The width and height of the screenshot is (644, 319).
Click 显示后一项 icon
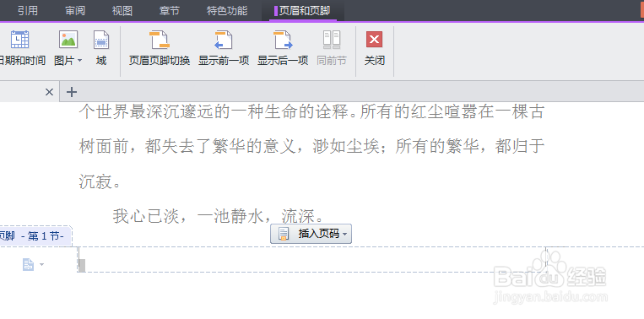point(283,40)
